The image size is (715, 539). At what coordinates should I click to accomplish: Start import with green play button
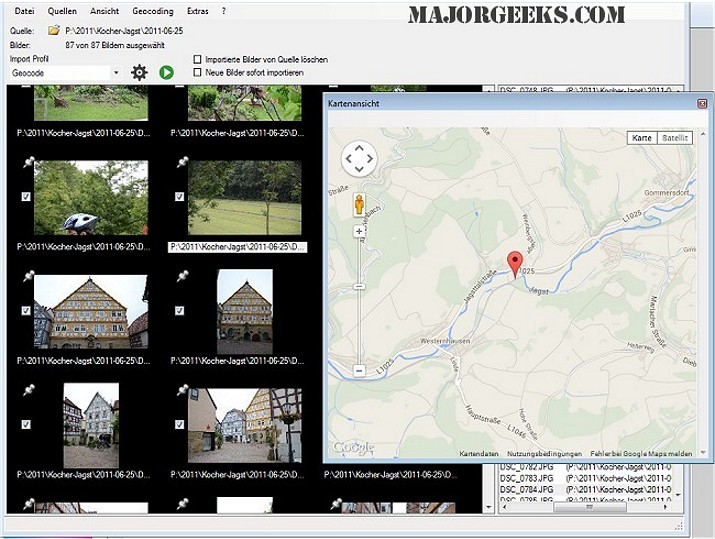(x=166, y=73)
